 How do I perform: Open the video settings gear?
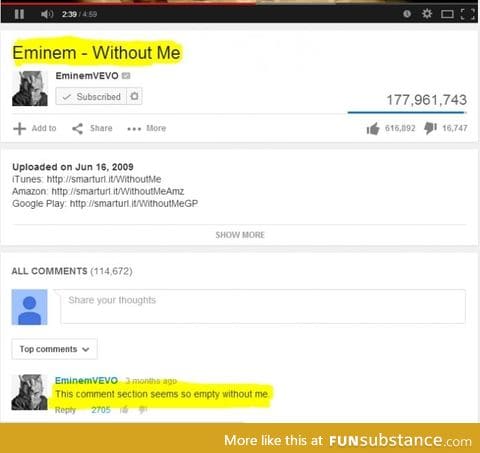(427, 14)
